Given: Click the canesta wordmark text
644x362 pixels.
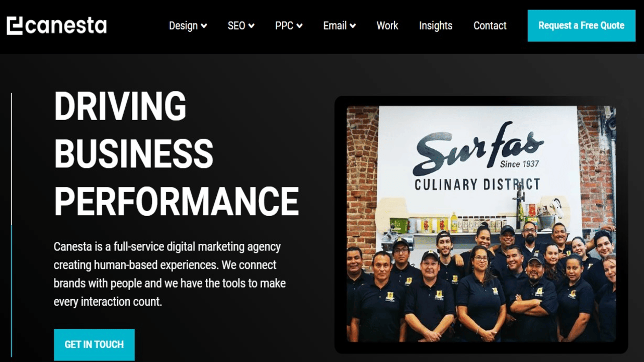Looking at the screenshot, I should point(66,26).
